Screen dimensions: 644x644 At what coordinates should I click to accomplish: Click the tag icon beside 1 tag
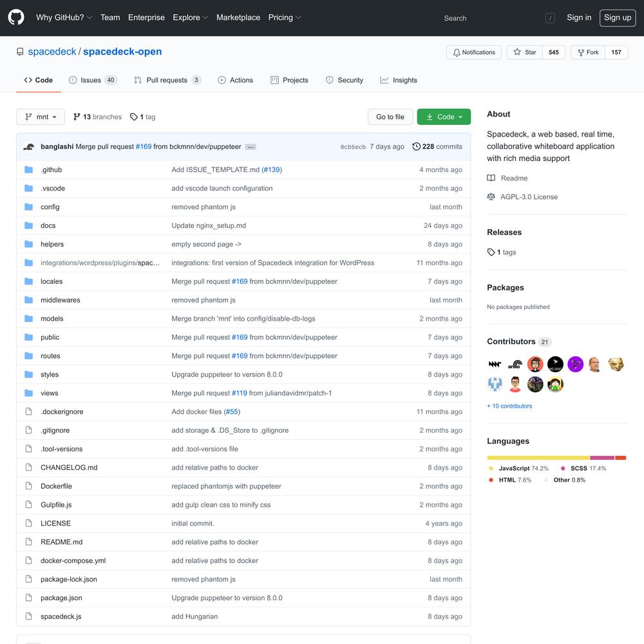coord(134,117)
